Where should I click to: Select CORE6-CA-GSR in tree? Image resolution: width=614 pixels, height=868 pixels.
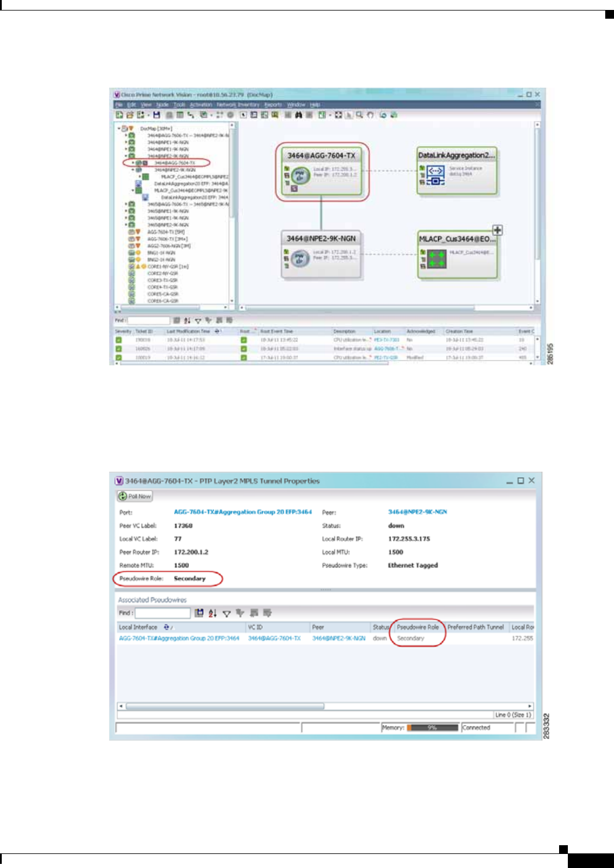[x=163, y=301]
